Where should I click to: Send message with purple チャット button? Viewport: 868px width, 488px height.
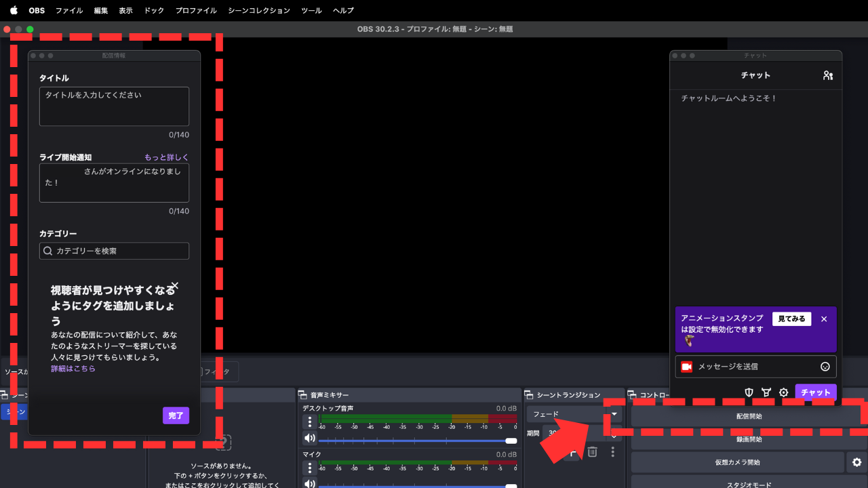pyautogui.click(x=816, y=392)
